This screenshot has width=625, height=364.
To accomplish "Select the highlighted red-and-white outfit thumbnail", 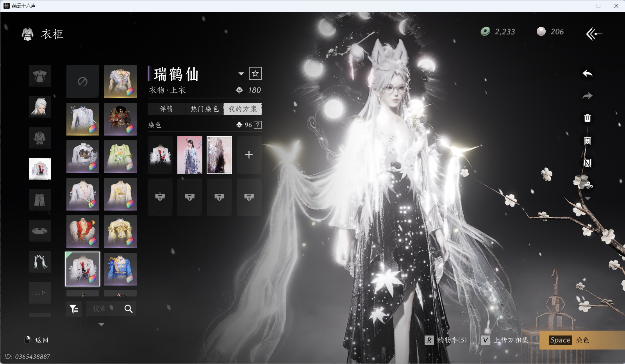I will click(x=82, y=269).
